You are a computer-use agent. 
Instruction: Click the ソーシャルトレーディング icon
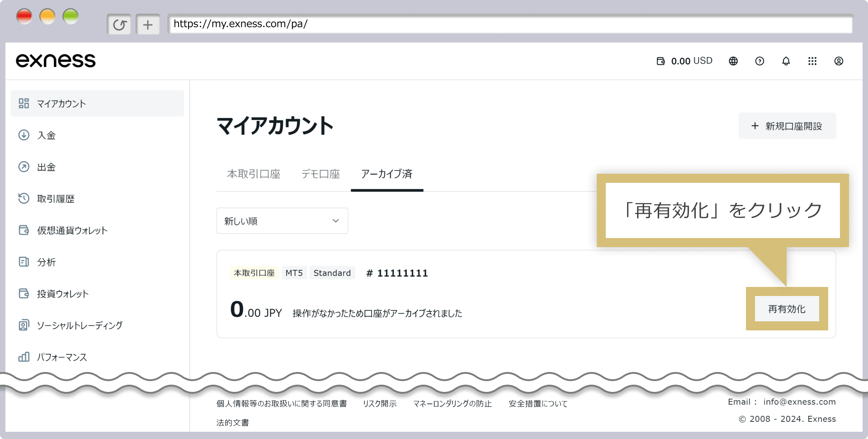pyautogui.click(x=24, y=325)
